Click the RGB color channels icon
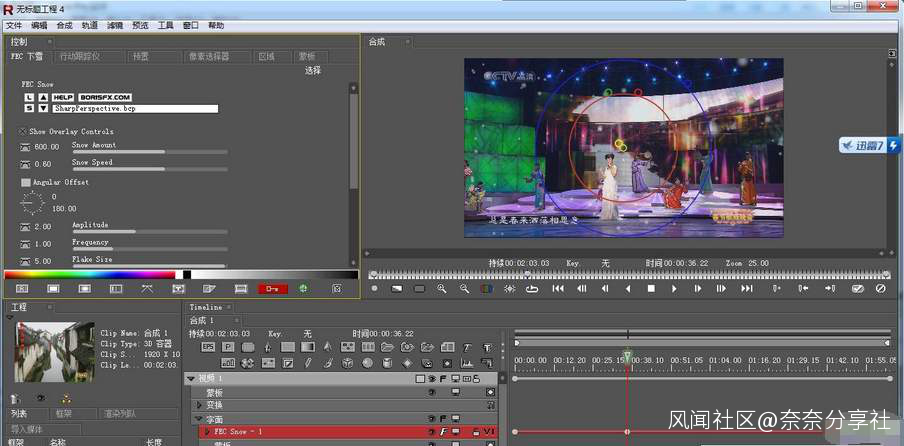Viewport: 904px width, 446px height. [x=486, y=289]
